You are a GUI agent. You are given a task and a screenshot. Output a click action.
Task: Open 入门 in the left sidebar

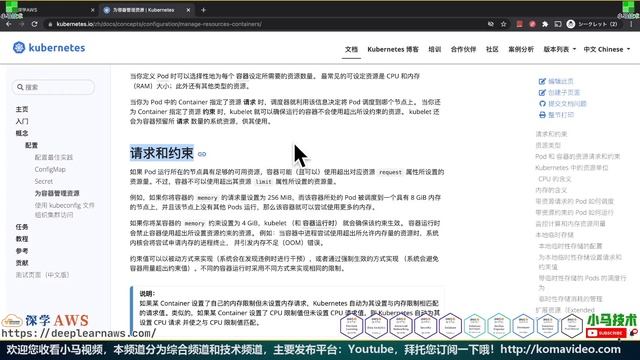(x=22, y=121)
